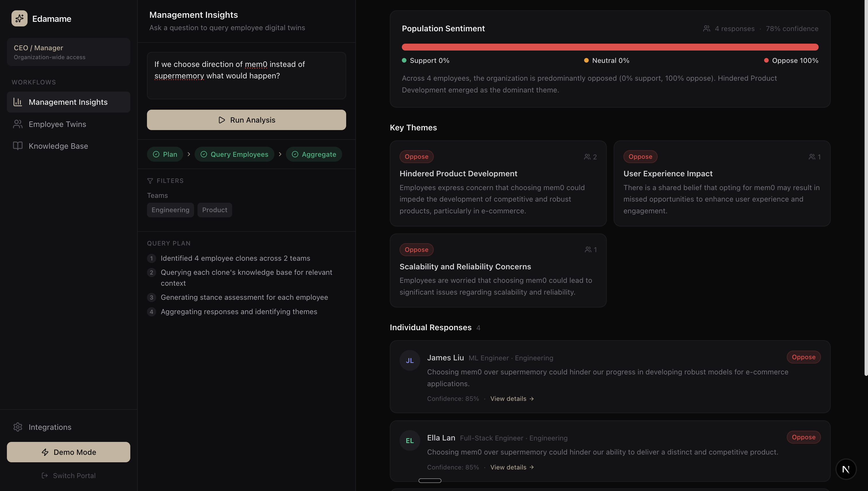Click into the question text field
Viewport: 868px width, 491px height.
pos(246,76)
